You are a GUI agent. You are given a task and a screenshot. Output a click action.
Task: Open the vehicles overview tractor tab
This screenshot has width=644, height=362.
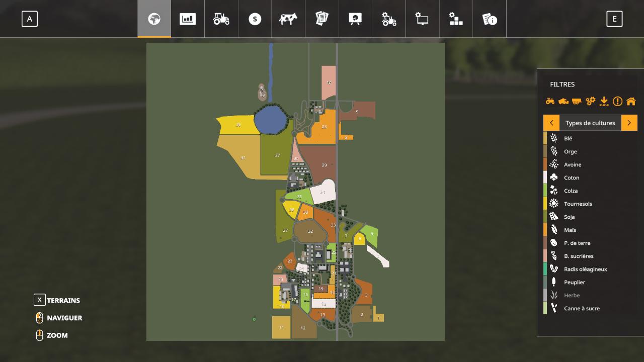[x=221, y=19]
